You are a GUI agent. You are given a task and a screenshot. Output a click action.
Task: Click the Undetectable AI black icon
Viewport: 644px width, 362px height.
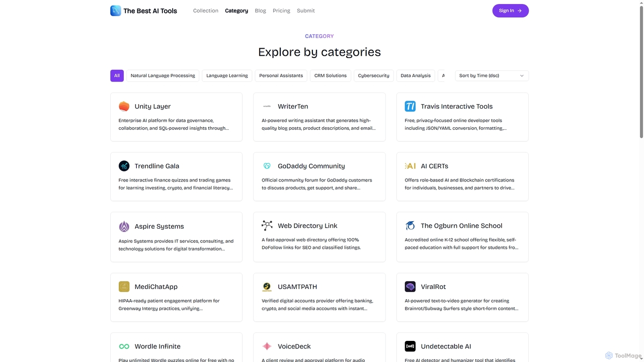point(410,346)
